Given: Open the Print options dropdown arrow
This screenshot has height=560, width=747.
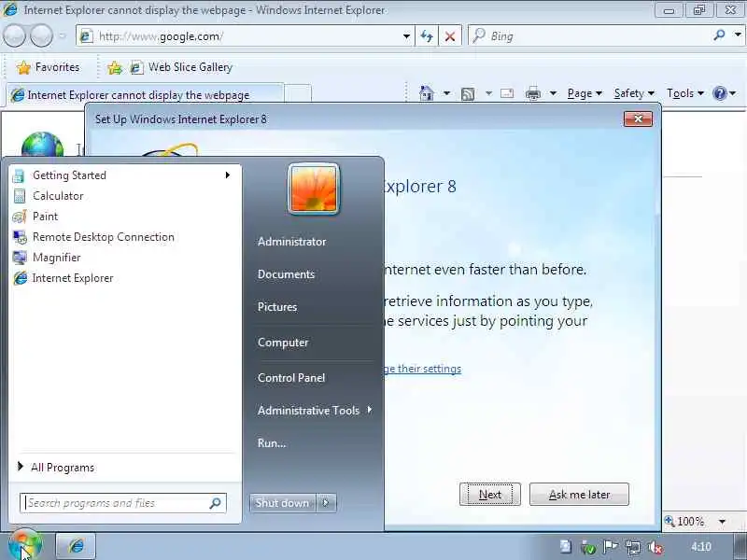Looking at the screenshot, I should [553, 93].
